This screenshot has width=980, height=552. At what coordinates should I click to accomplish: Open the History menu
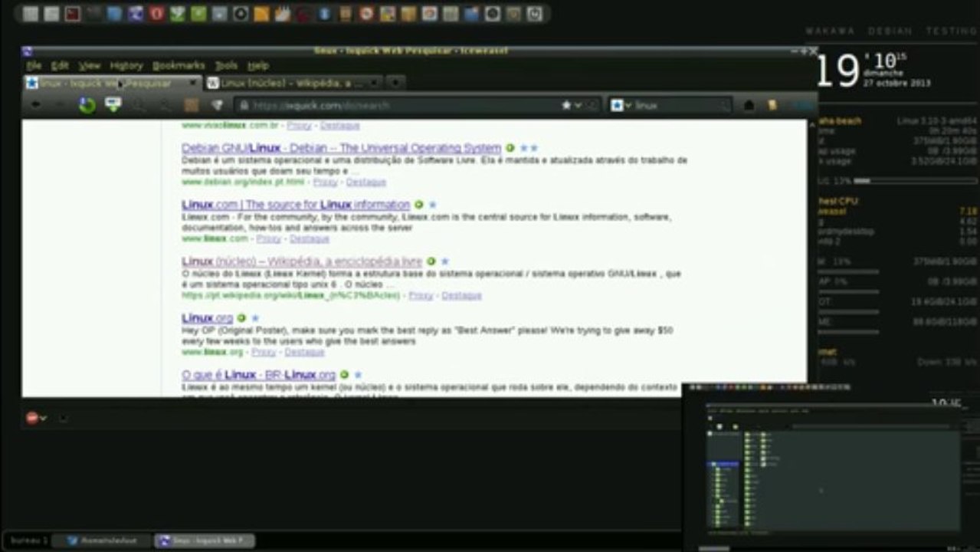(x=126, y=66)
